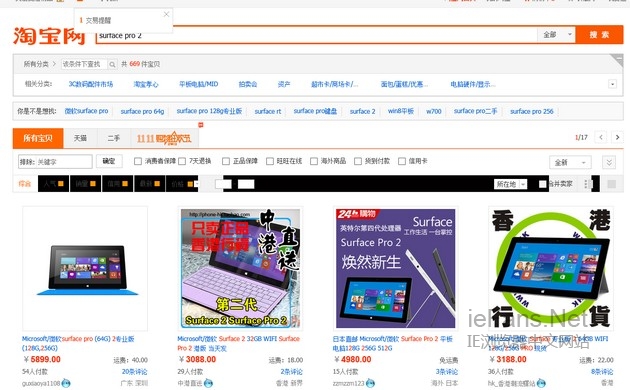The height and width of the screenshot is (390, 630).
Task: Enable 旺旺在线 checkbox
Action: 270,161
